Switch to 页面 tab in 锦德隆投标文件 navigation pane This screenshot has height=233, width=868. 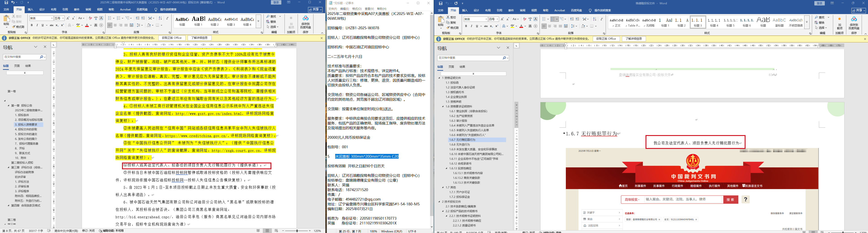451,67
